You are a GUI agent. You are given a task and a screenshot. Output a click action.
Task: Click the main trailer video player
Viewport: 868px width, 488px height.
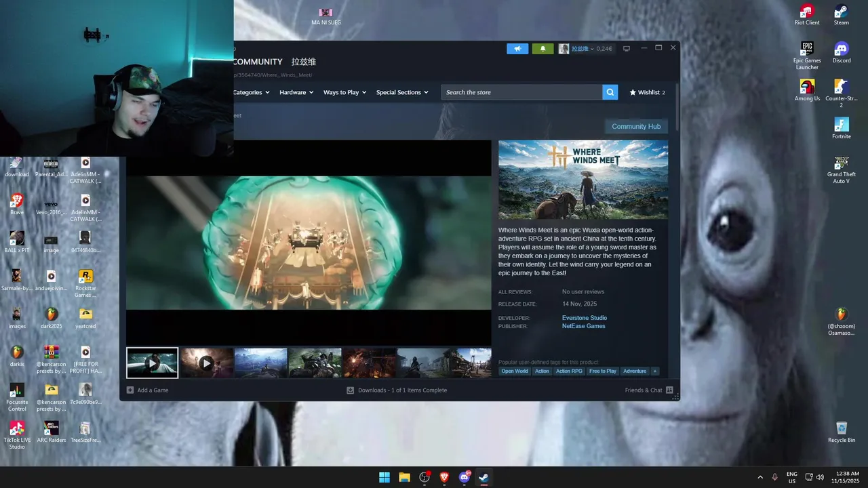pos(309,243)
